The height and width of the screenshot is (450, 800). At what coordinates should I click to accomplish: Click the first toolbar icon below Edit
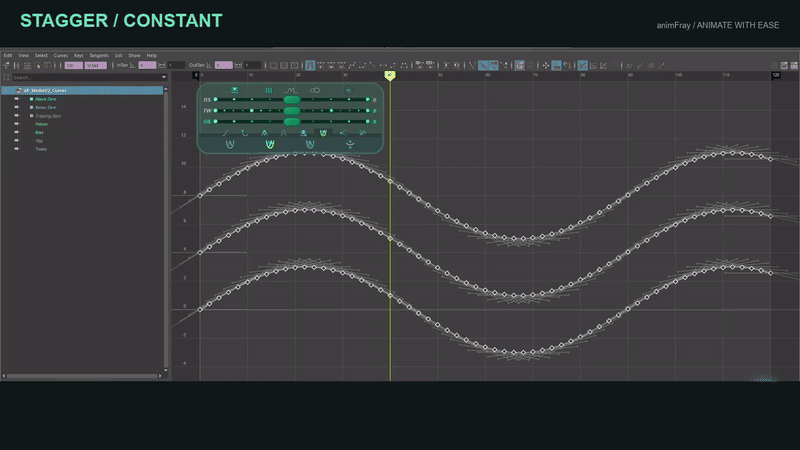[x=6, y=65]
